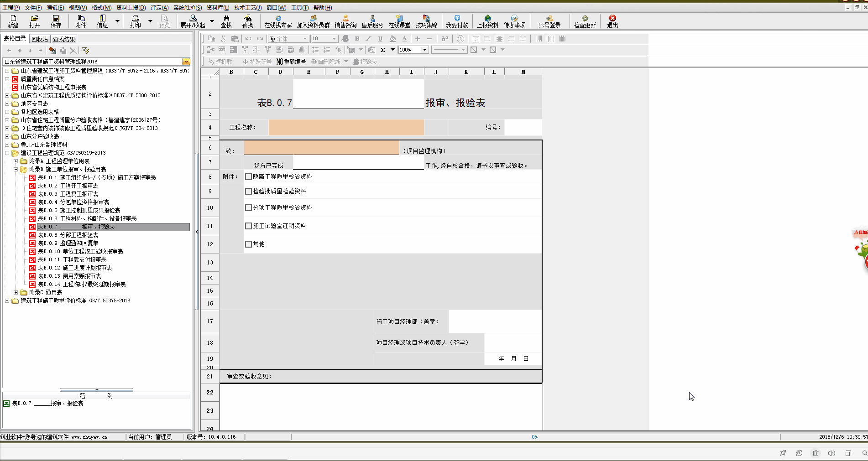Click the 上报资料 toolbar icon
This screenshot has height=461, width=868.
487,21
